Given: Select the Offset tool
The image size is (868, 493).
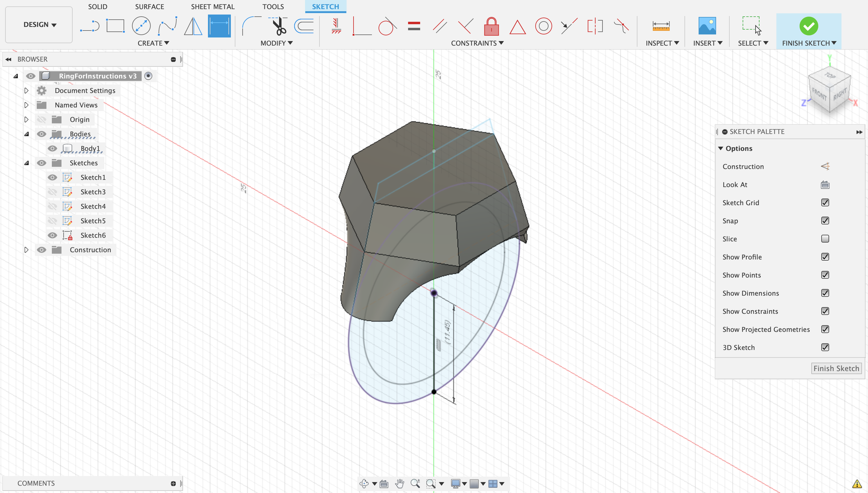Looking at the screenshot, I should coord(304,25).
